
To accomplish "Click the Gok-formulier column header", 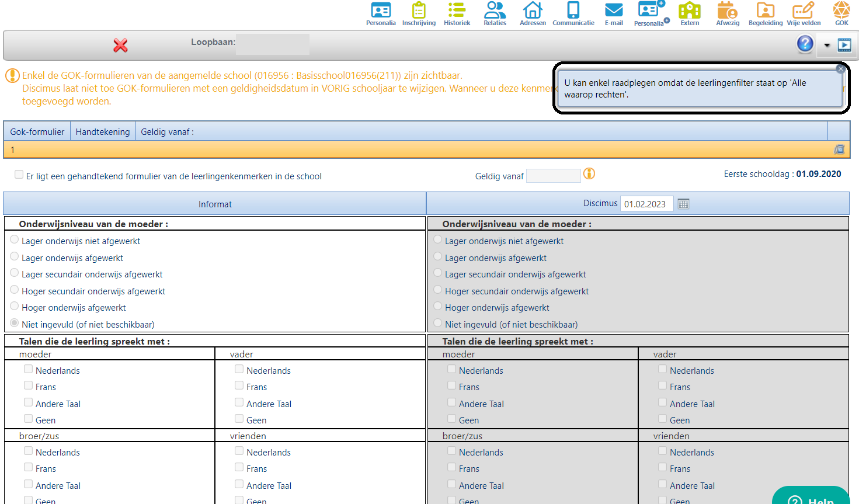I will (37, 132).
